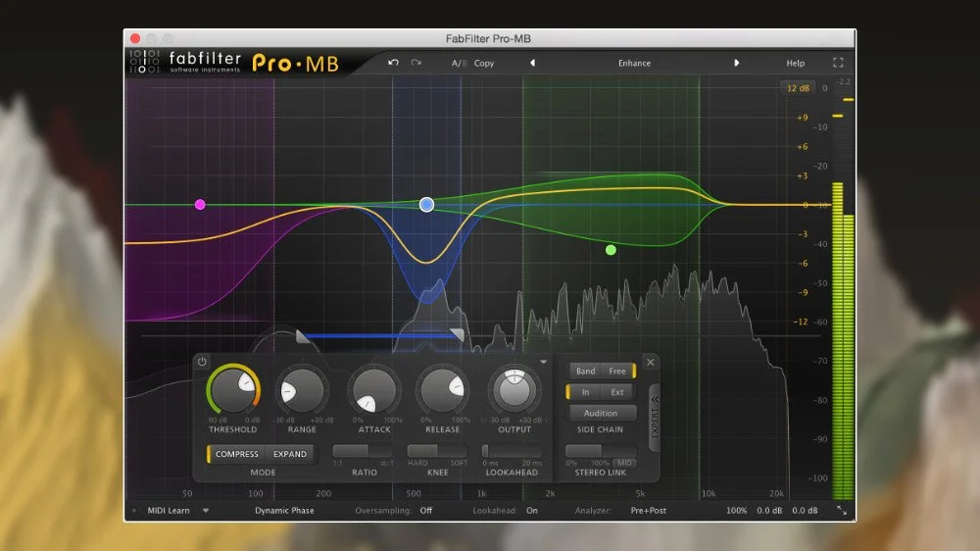Image resolution: width=980 pixels, height=551 pixels.
Task: Click the Lookahead time slider
Action: 512,450
